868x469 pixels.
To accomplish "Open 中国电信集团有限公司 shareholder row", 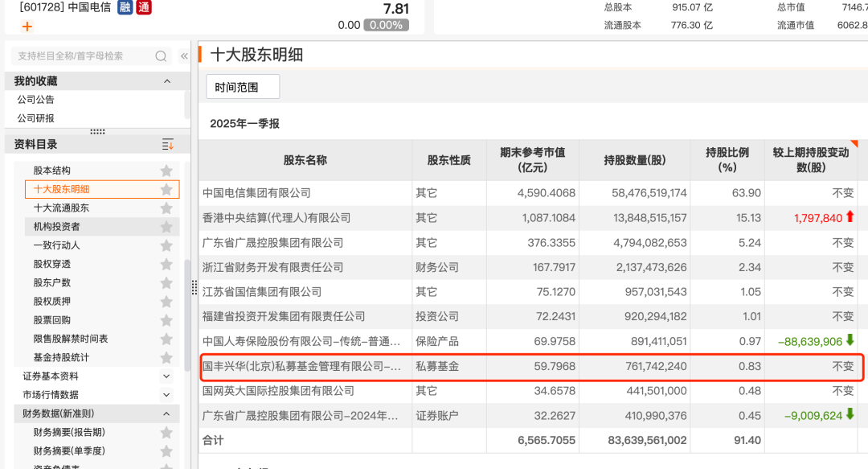I will [x=256, y=193].
